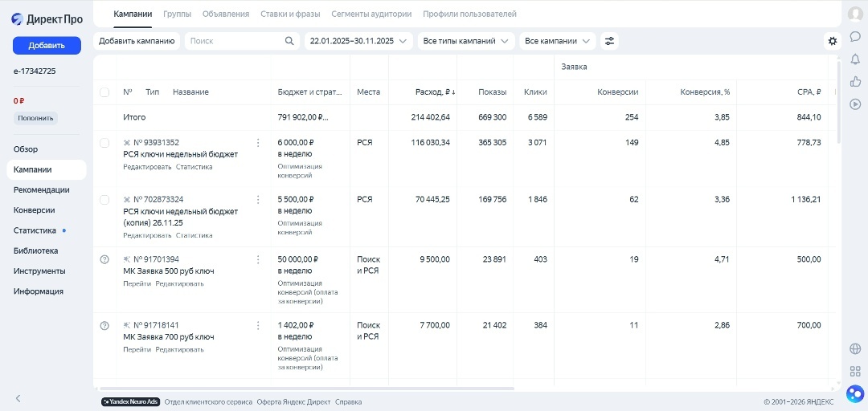Collapse the sidebar with the arrow
868x411 pixels.
point(18,398)
